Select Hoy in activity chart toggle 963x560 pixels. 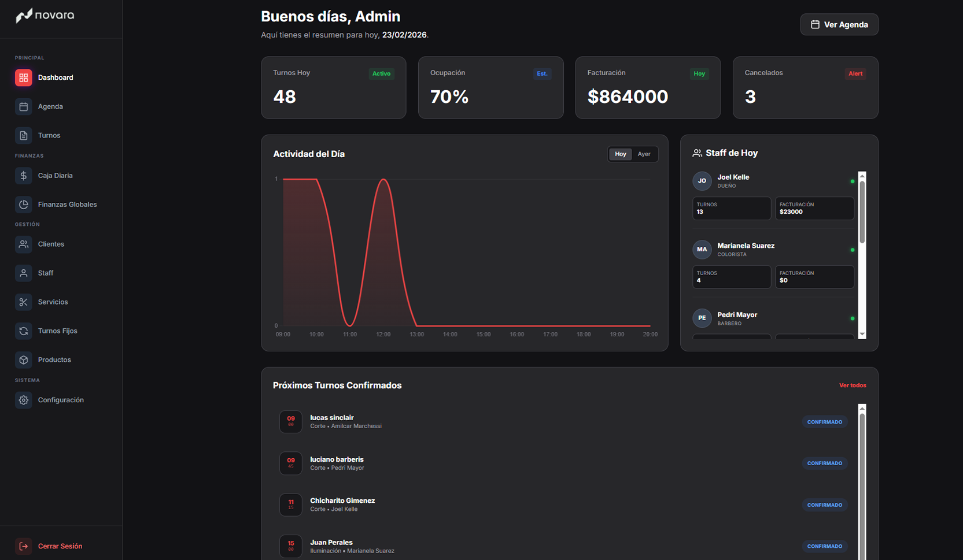coord(620,154)
